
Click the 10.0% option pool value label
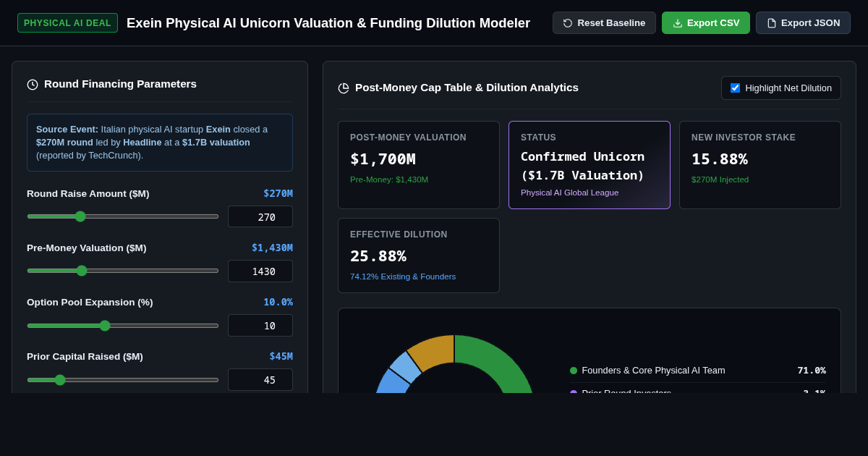click(x=278, y=302)
